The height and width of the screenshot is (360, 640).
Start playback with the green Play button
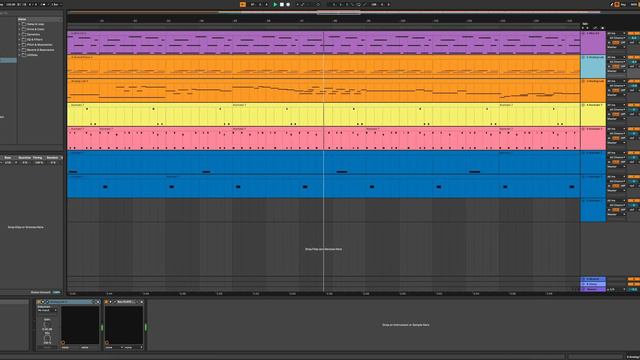(275, 4)
